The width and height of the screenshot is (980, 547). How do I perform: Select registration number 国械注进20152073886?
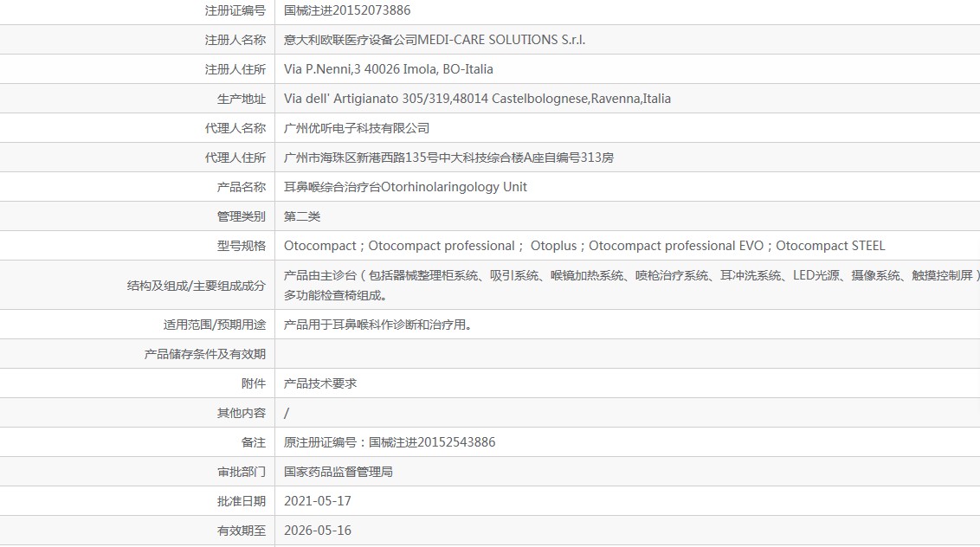tap(347, 10)
